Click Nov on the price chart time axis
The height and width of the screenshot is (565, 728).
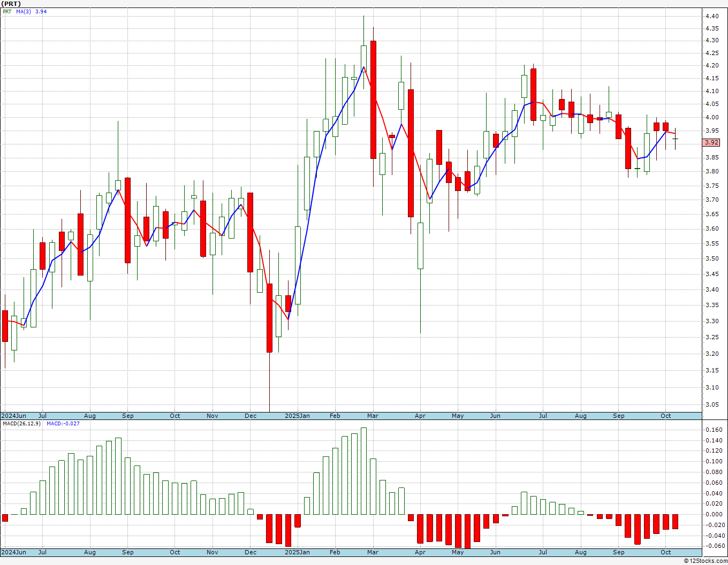[x=213, y=416]
